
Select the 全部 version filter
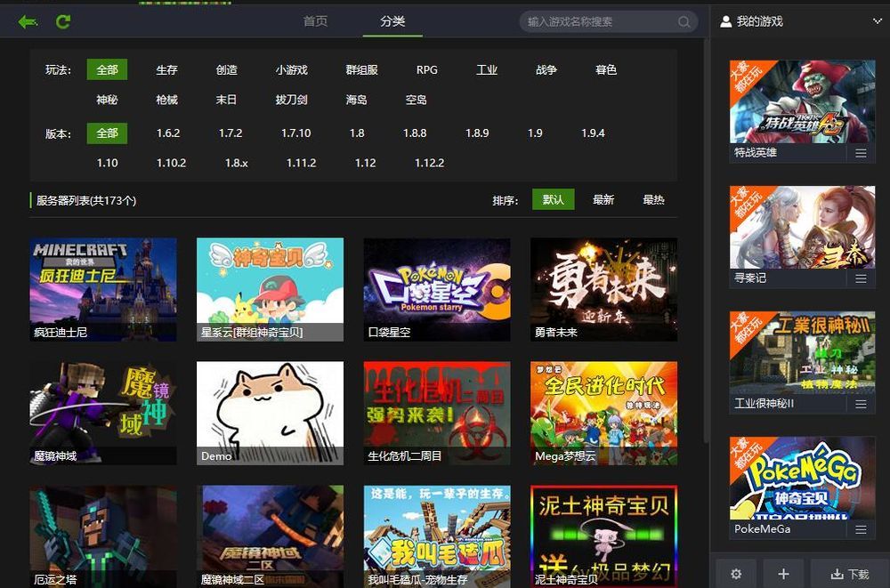[107, 133]
